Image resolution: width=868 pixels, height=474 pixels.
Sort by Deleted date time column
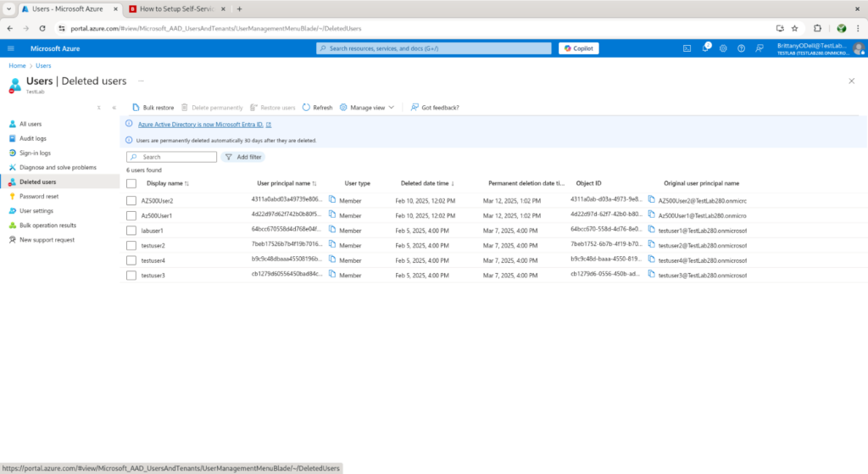427,183
